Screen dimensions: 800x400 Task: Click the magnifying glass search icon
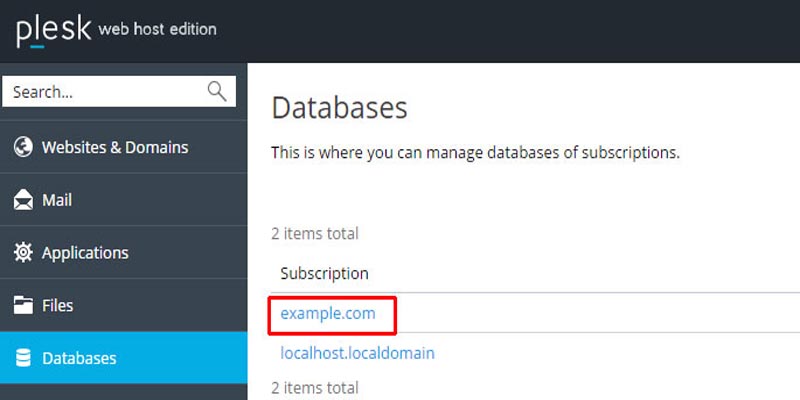pyautogui.click(x=217, y=92)
